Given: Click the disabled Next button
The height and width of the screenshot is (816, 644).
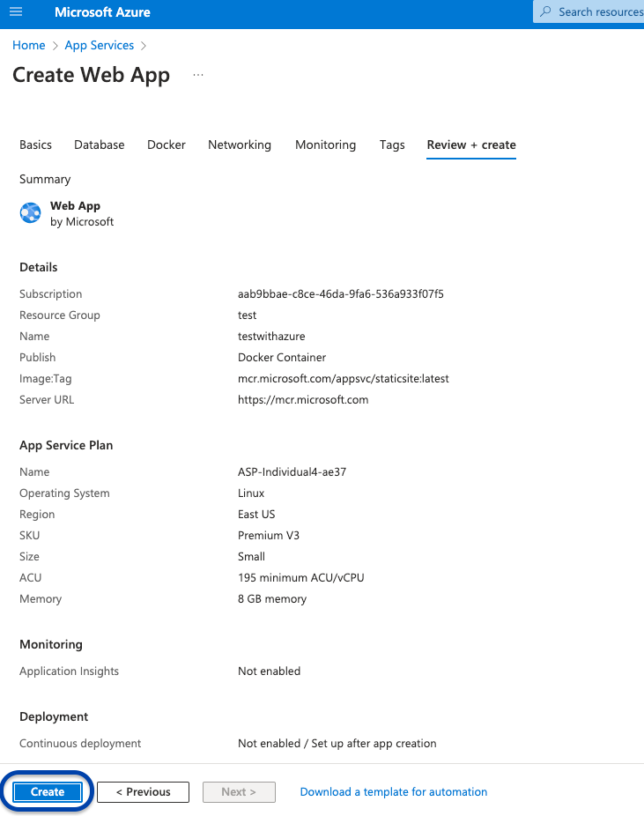Looking at the screenshot, I should click(239, 791).
